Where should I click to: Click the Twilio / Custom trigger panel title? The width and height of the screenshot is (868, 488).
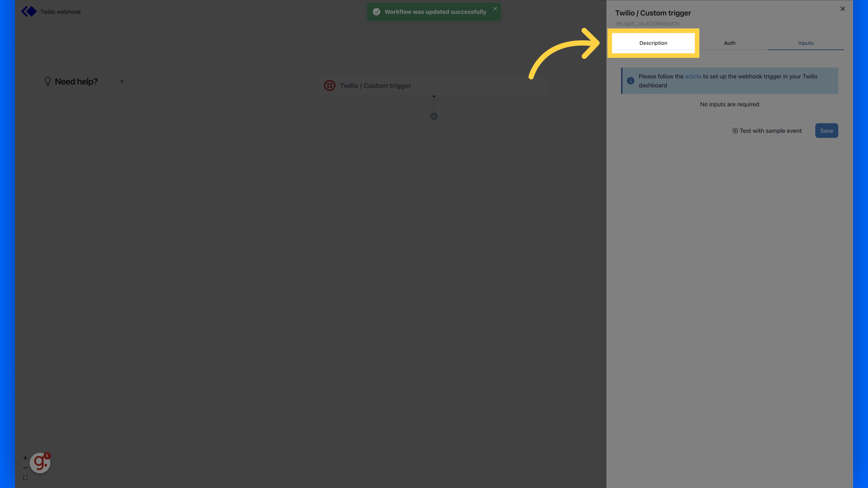[x=653, y=13]
